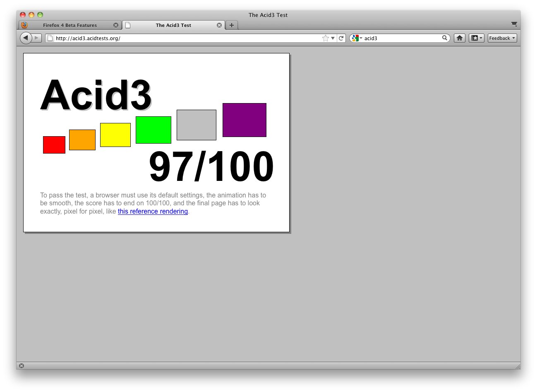Click the page favicon in the address bar
The width and height of the screenshot is (537, 392).
click(50, 38)
